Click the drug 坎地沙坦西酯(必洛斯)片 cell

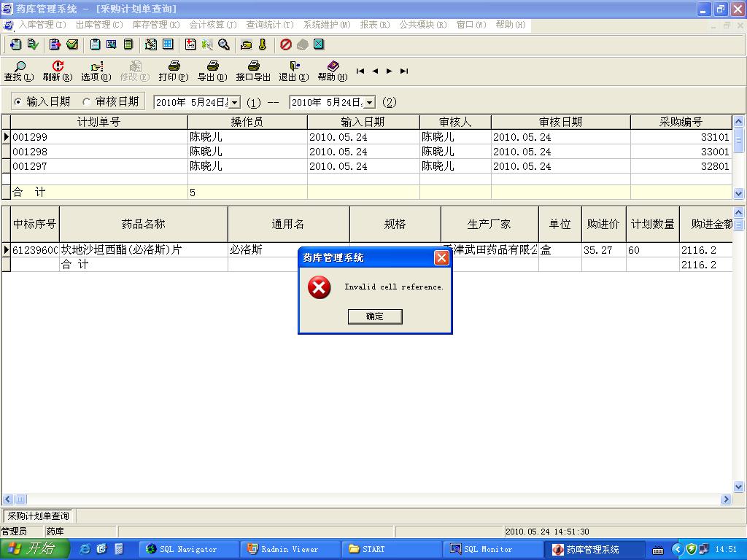(x=144, y=250)
